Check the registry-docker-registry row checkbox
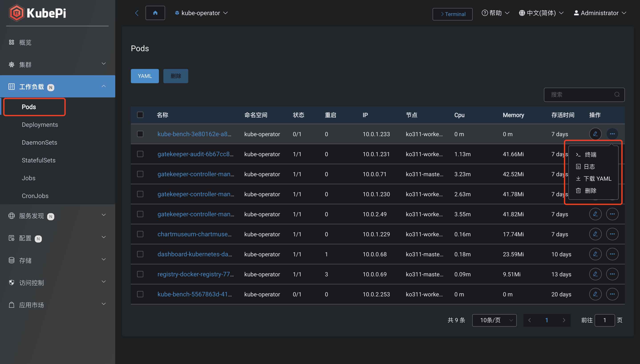Image resolution: width=640 pixels, height=364 pixels. [140, 274]
